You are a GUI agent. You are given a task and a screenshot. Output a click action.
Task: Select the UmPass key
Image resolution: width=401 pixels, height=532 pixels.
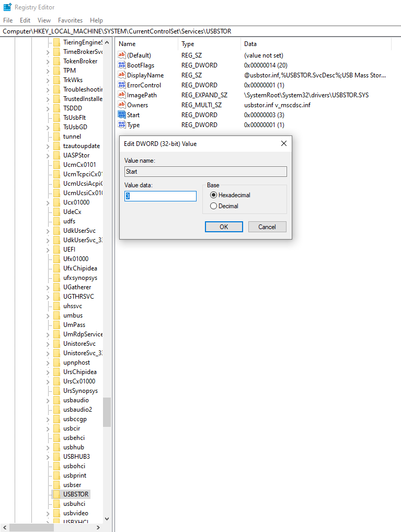tap(74, 325)
